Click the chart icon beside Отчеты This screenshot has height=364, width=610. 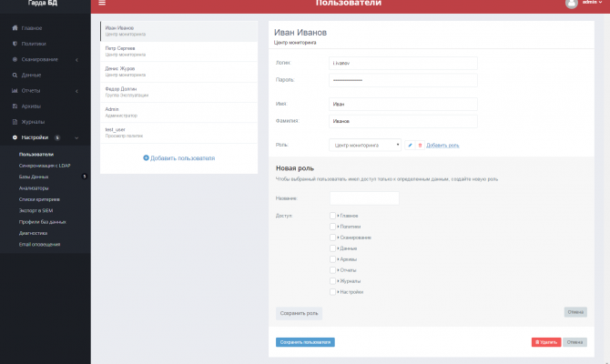point(15,91)
